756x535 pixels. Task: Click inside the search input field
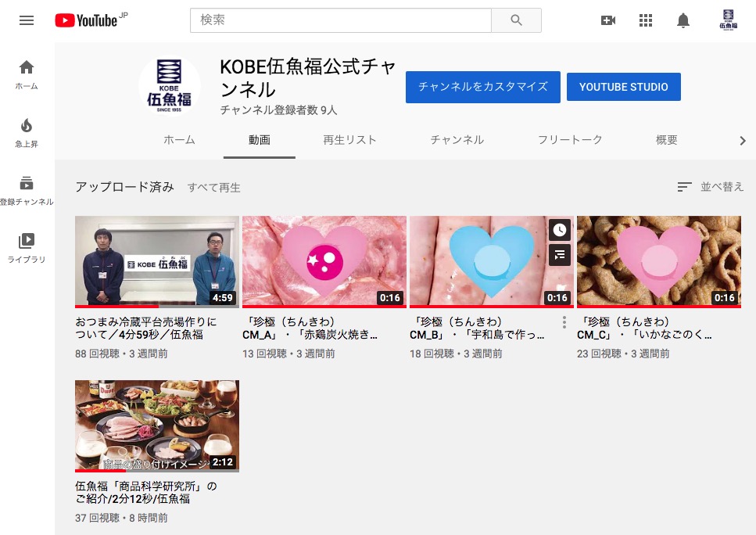[340, 20]
